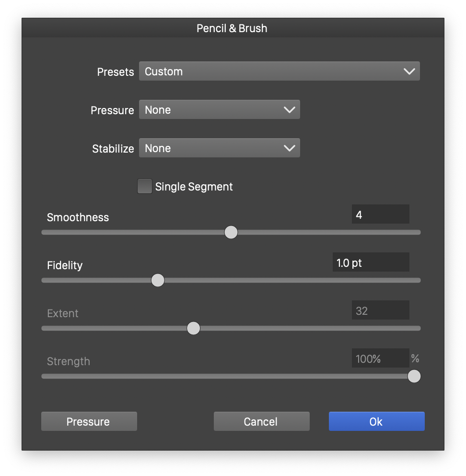Confirm settings with the Ok button
Screen dimensions: 466x476
tap(376, 421)
